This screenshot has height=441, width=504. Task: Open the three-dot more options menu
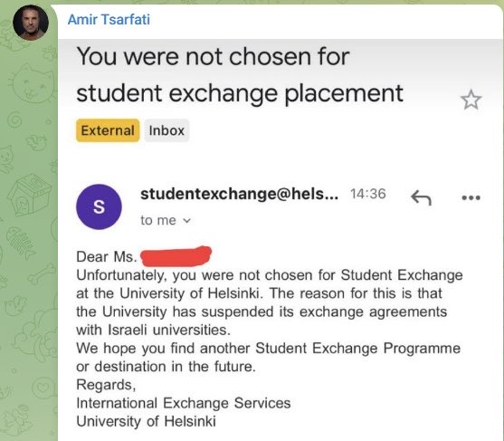tap(471, 197)
